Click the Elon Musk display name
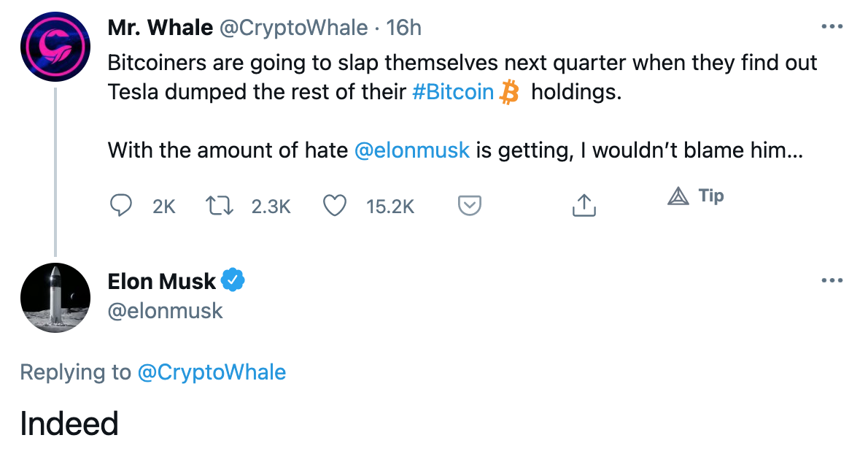This screenshot has height=454, width=868. pyautogui.click(x=162, y=281)
